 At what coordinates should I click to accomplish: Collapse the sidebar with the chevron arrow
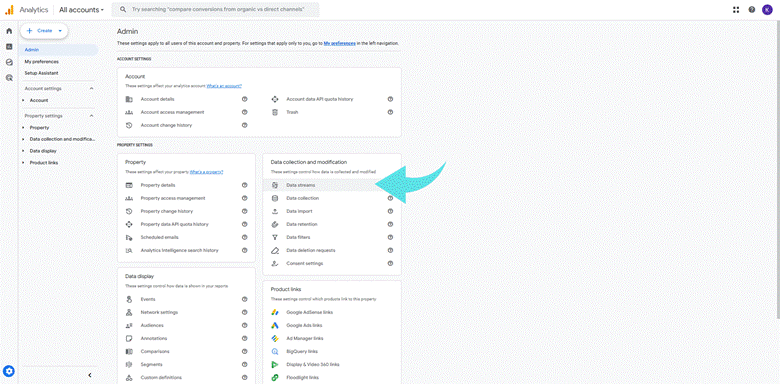click(90, 375)
